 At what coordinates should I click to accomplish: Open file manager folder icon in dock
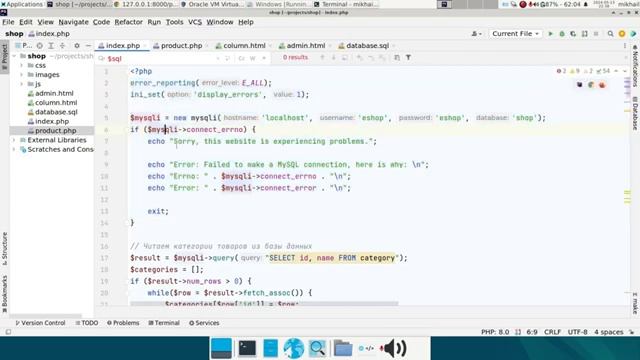[x=342, y=349]
